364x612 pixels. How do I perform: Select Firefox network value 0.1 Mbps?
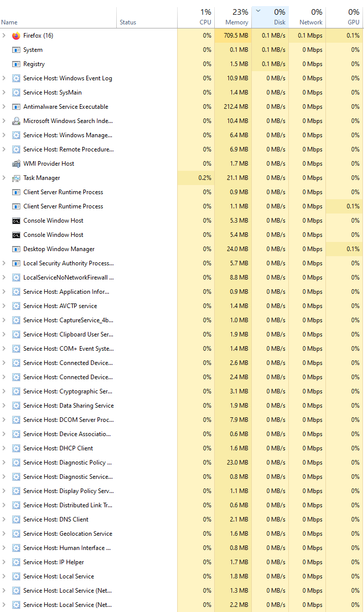310,36
